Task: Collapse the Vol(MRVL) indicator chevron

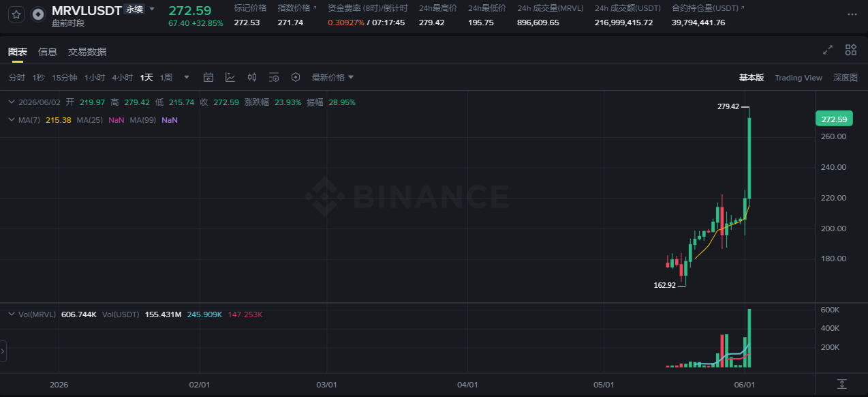Action: click(12, 314)
